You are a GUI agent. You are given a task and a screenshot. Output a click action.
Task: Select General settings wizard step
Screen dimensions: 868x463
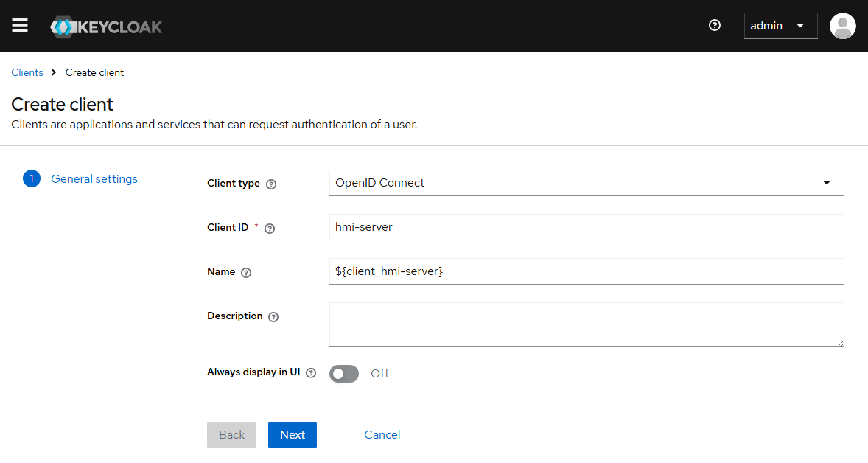pos(94,179)
